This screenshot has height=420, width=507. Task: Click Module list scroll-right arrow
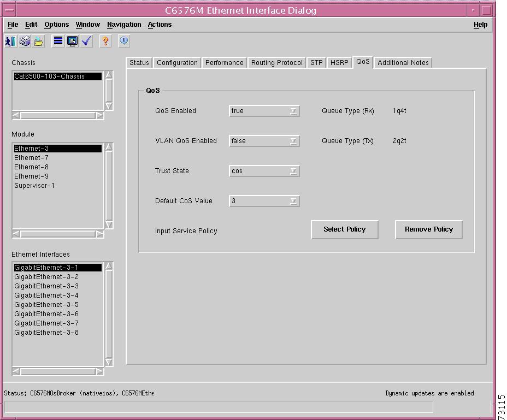coord(99,234)
